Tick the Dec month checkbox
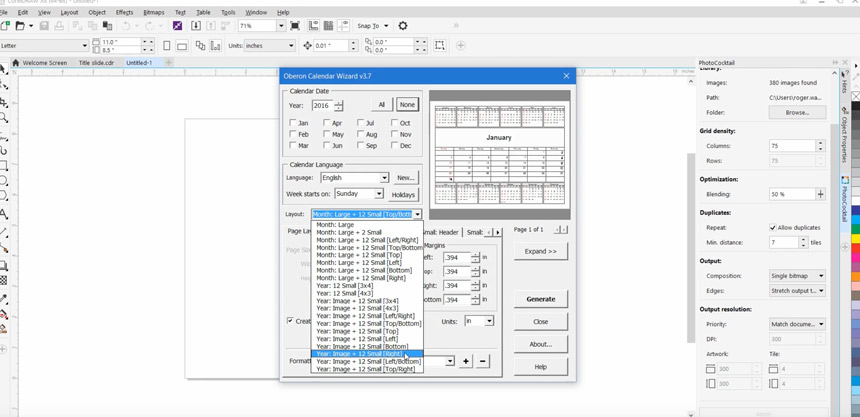The width and height of the screenshot is (860, 417). [x=395, y=146]
